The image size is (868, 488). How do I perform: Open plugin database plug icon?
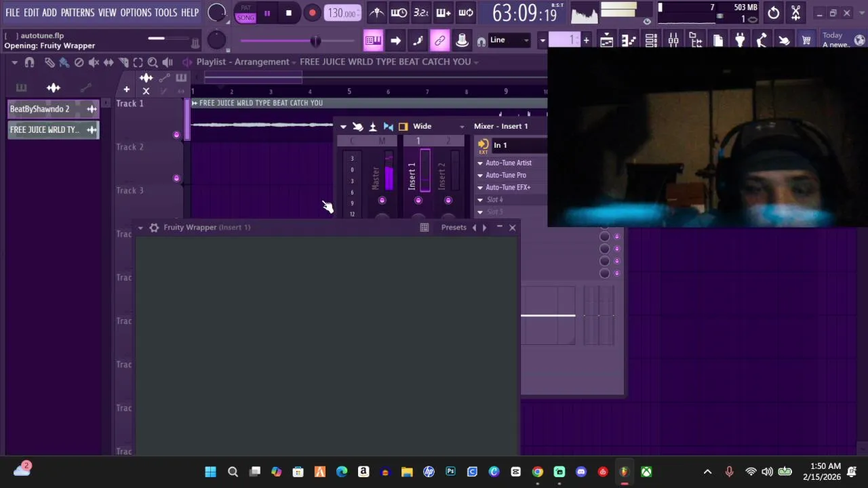coord(740,41)
